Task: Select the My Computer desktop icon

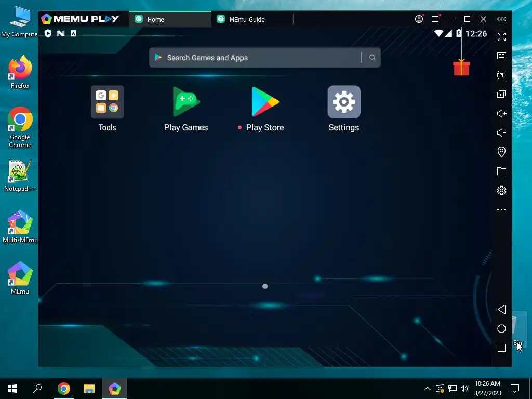Action: coord(19,21)
